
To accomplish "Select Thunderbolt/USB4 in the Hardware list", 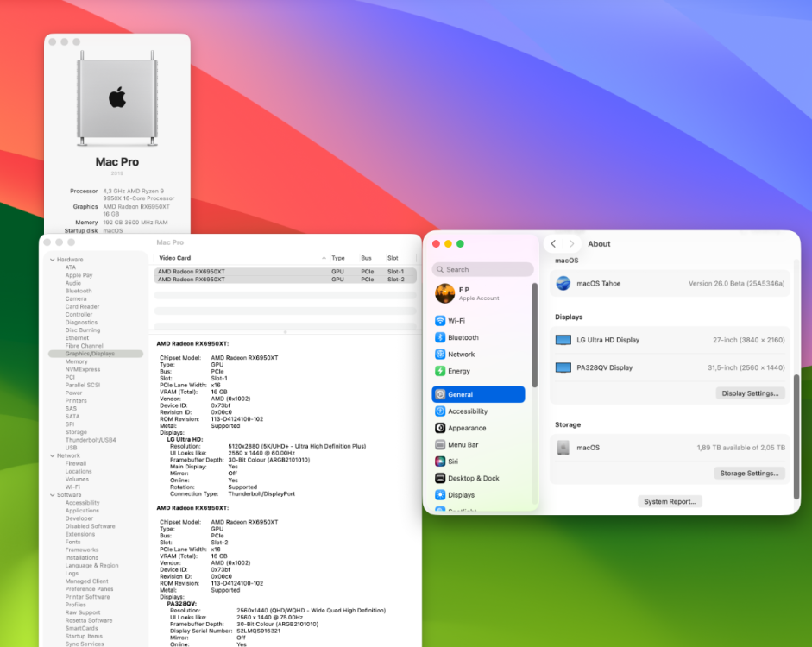I will (90, 441).
